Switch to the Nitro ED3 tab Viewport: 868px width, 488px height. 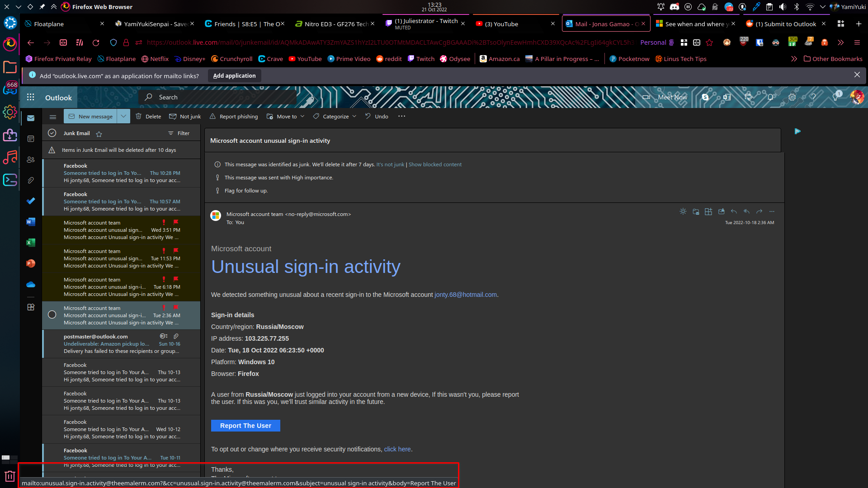pos(334,24)
